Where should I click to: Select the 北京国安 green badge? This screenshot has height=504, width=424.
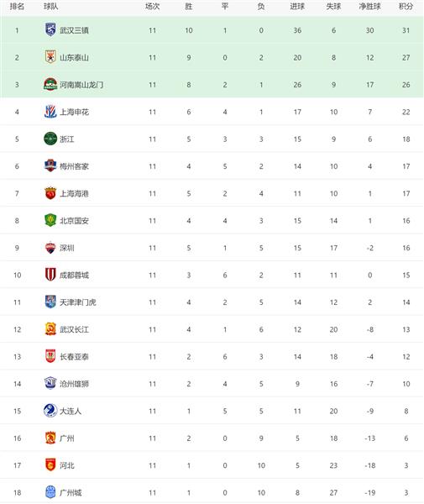50,220
